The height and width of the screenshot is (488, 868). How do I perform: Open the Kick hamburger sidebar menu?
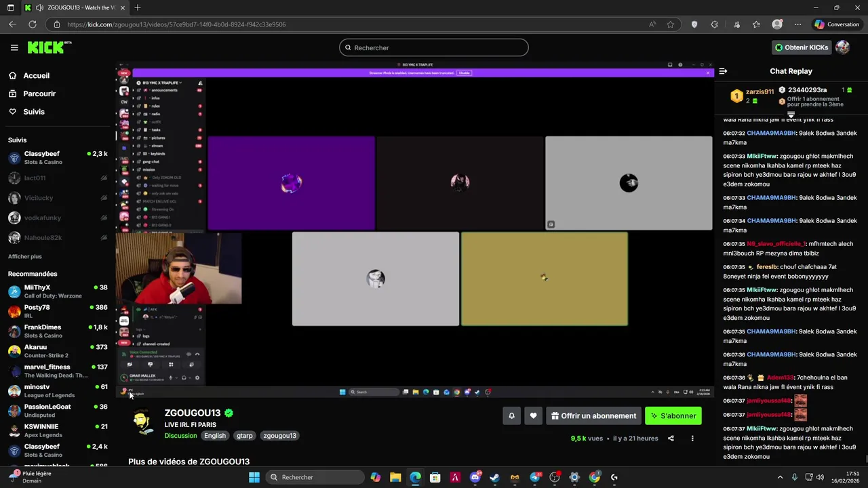click(14, 47)
